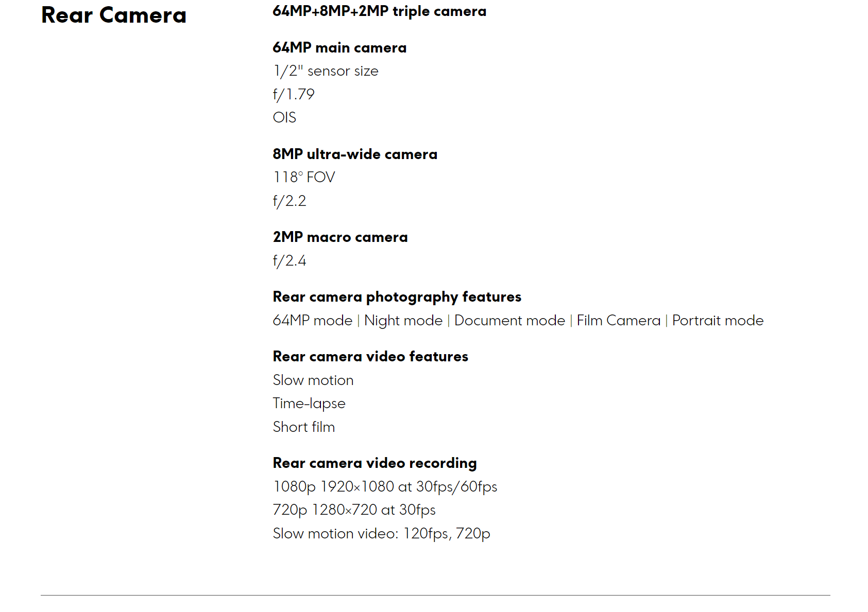This screenshot has width=868, height=612.
Task: Click the 1080p 1920×1080 recording line
Action: [x=385, y=487]
